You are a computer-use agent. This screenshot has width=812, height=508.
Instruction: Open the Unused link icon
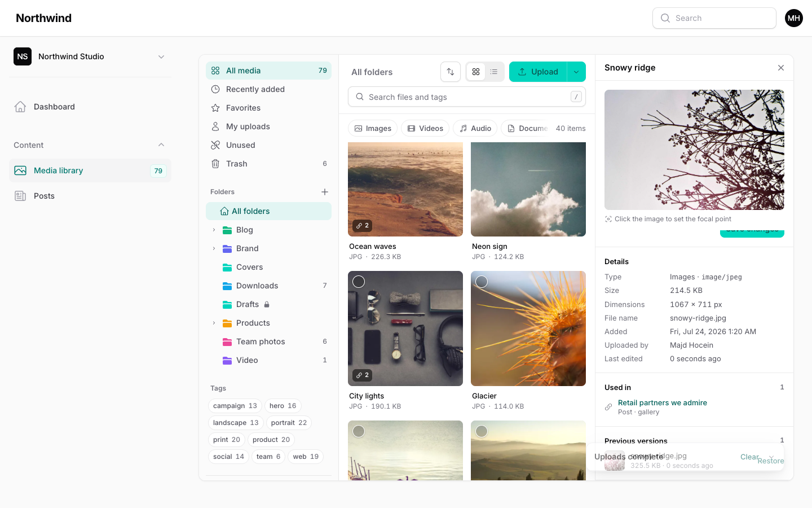215,145
